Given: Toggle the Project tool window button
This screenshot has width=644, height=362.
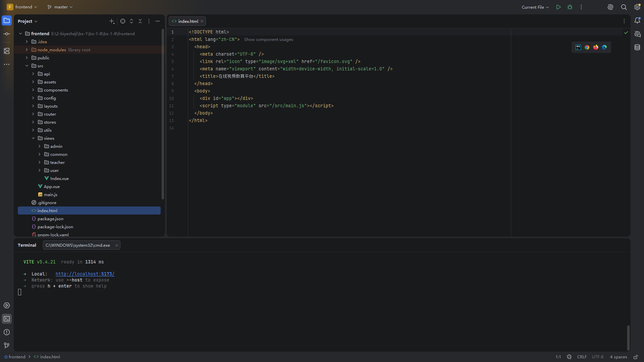Looking at the screenshot, I should click(x=7, y=20).
